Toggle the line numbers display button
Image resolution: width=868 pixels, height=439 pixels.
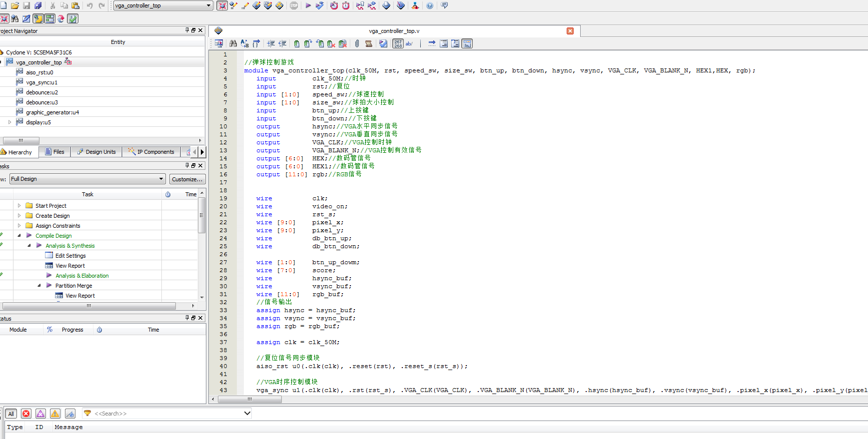pyautogui.click(x=398, y=44)
